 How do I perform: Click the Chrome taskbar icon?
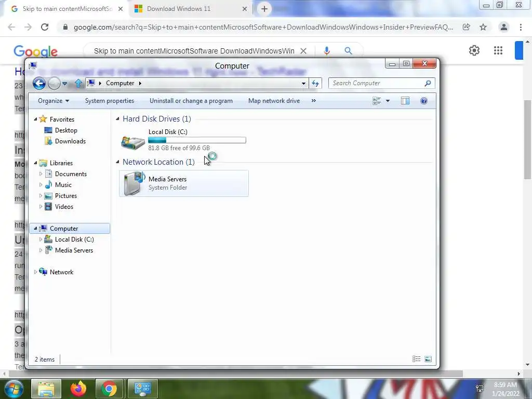point(109,389)
